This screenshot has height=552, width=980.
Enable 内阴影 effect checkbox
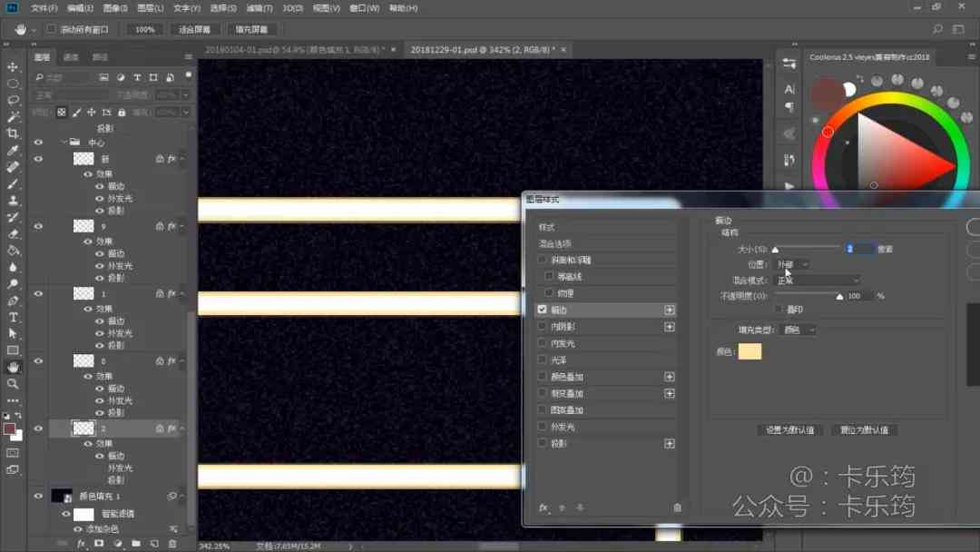point(542,326)
